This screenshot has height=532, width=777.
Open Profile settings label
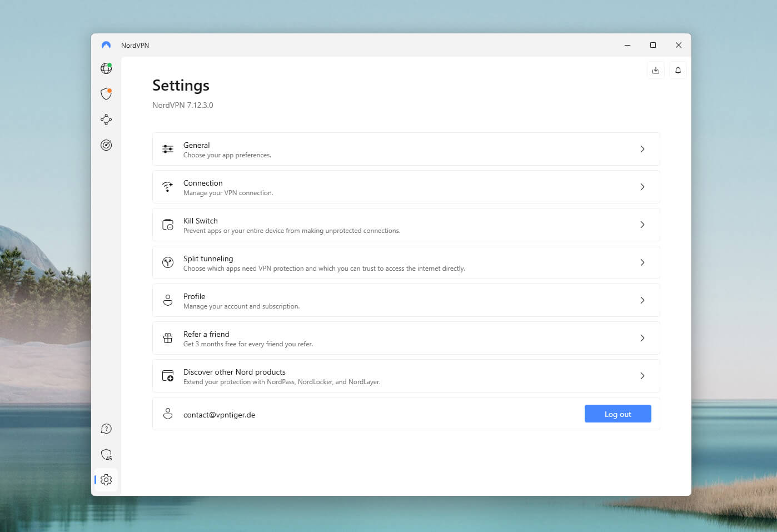click(x=195, y=296)
